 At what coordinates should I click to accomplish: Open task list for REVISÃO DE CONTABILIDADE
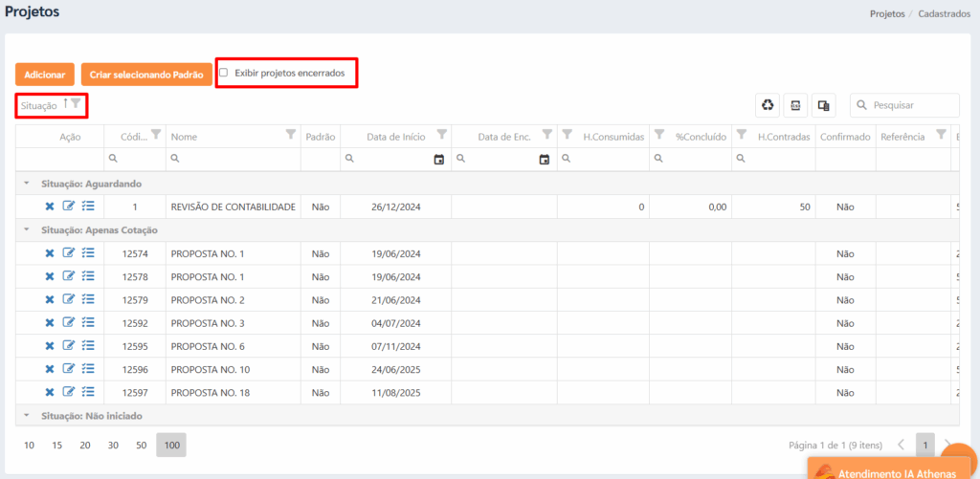[x=88, y=207]
